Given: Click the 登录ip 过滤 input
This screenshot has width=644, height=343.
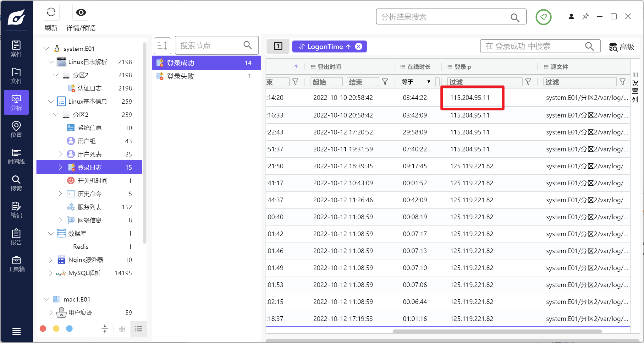Looking at the screenshot, I should tap(485, 82).
